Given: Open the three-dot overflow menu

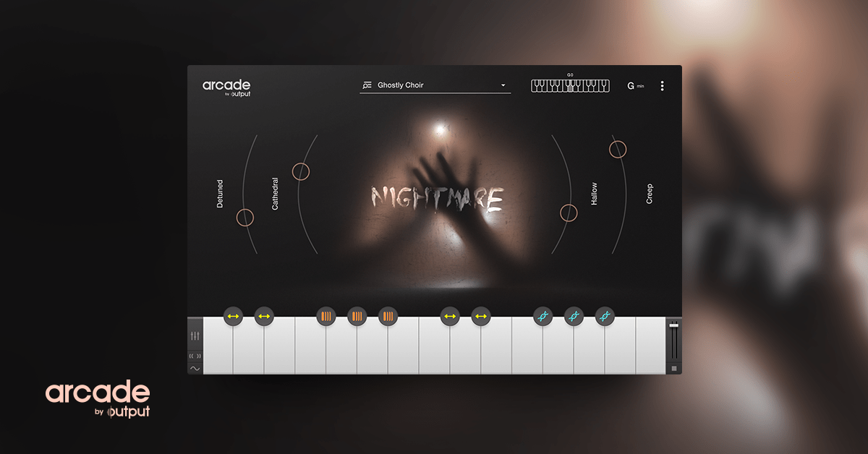Looking at the screenshot, I should [x=663, y=85].
